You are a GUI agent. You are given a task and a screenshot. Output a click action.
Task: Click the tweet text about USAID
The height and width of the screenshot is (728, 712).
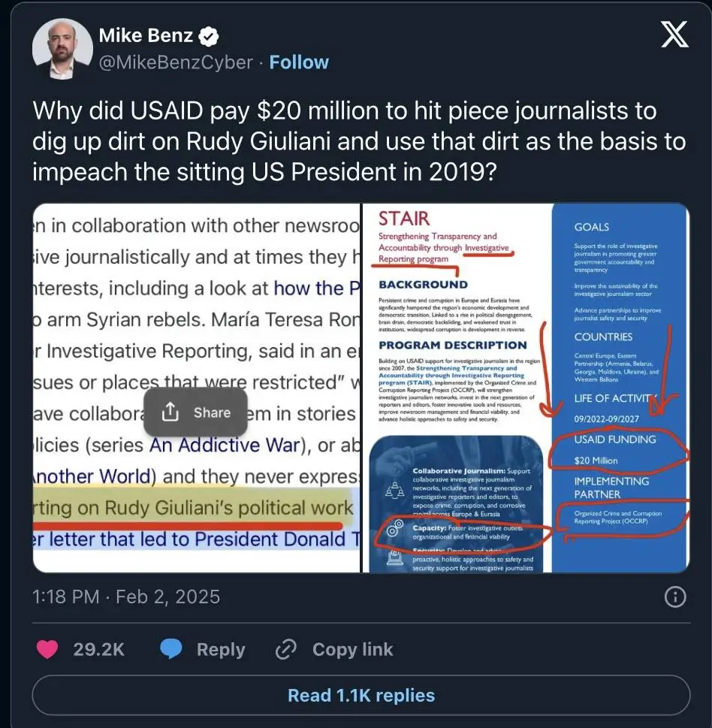click(x=359, y=141)
